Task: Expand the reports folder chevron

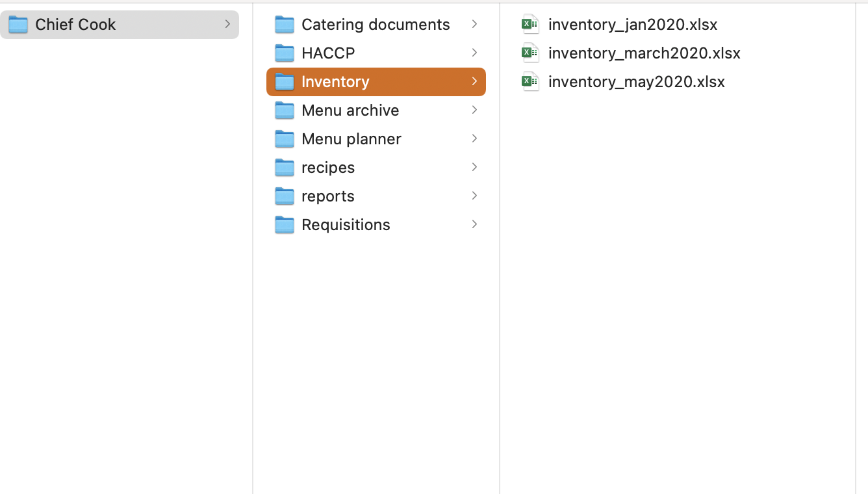Action: coord(474,196)
